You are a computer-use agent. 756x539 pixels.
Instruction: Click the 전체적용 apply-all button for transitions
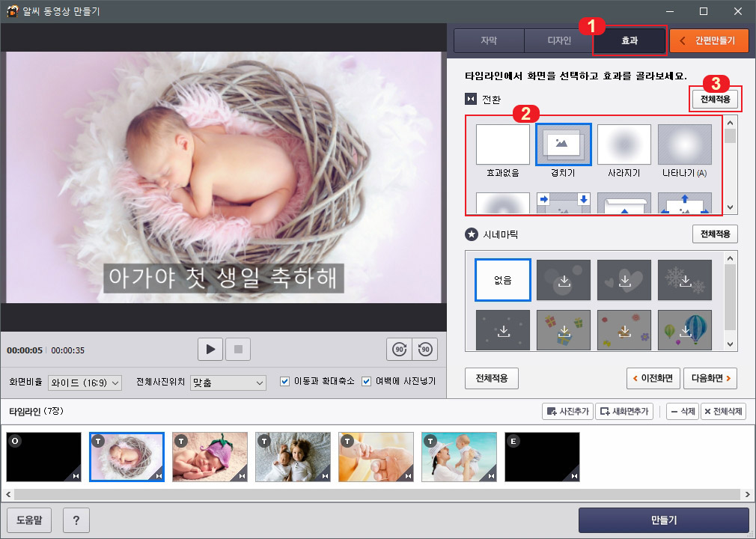pos(715,98)
